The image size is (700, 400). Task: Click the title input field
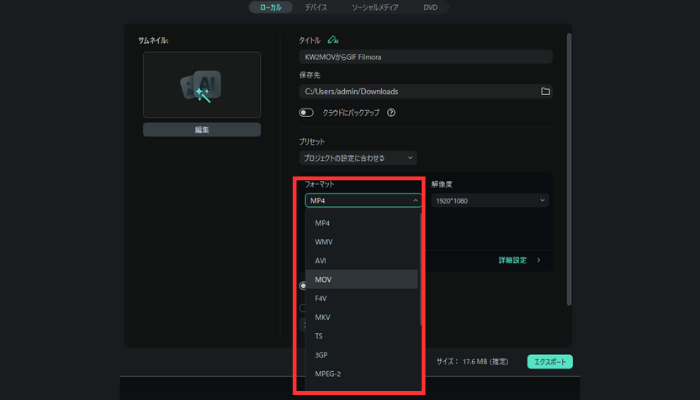tap(425, 57)
